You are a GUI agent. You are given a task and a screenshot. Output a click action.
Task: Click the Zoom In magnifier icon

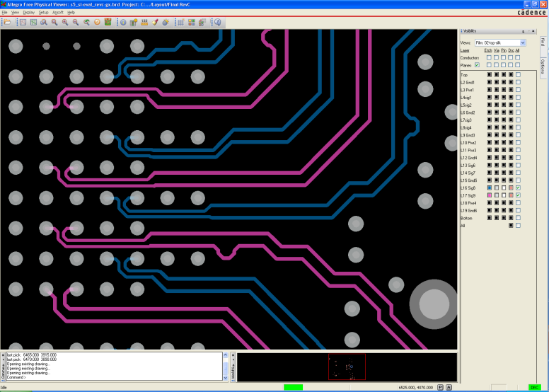65,22
